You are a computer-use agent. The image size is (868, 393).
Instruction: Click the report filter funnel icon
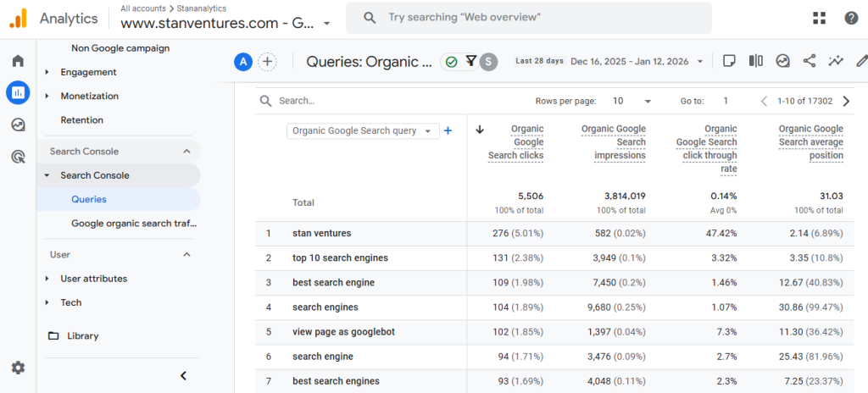pyautogui.click(x=470, y=61)
